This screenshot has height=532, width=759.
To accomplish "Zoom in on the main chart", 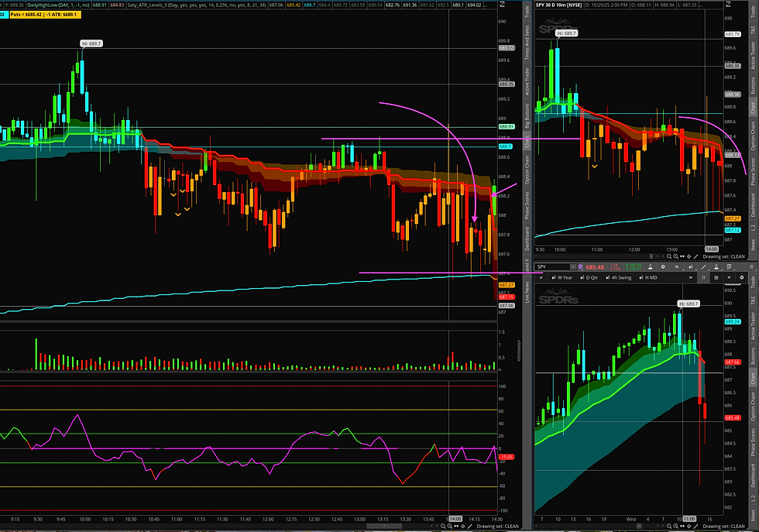I will [x=450, y=526].
